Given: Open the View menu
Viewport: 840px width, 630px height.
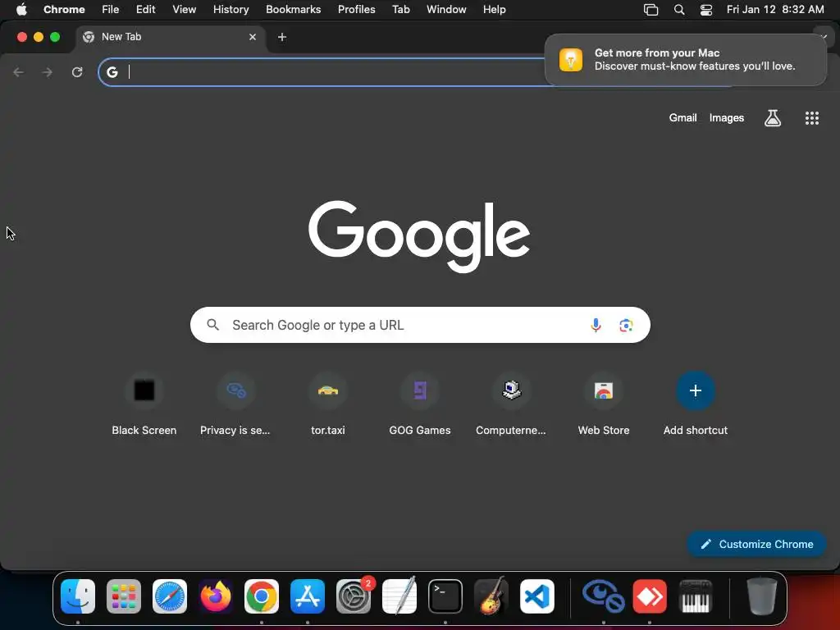Looking at the screenshot, I should tap(184, 9).
